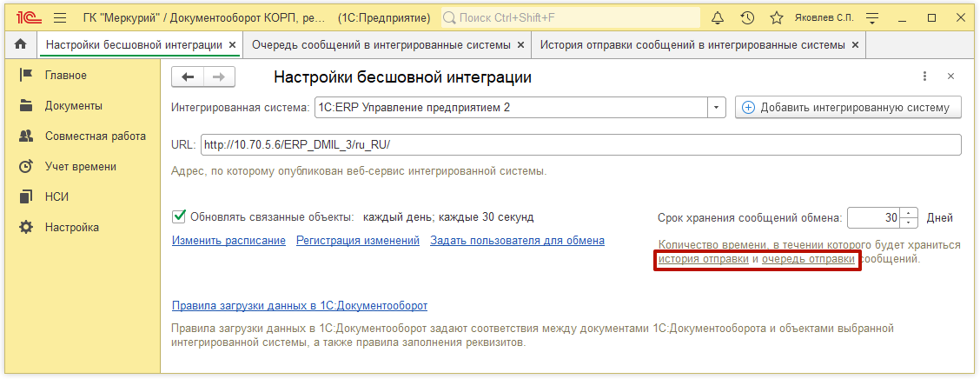
Task: Toggle Обновлять связанные объекты checkbox
Action: coord(179,216)
